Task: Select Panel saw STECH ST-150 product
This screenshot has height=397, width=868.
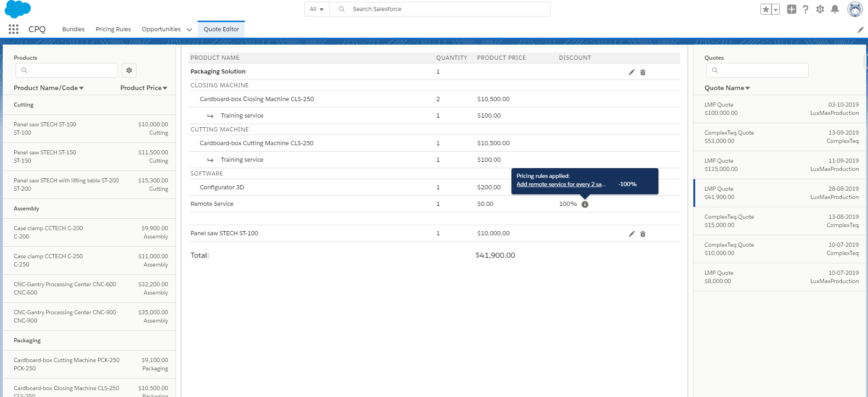Action: (89, 157)
